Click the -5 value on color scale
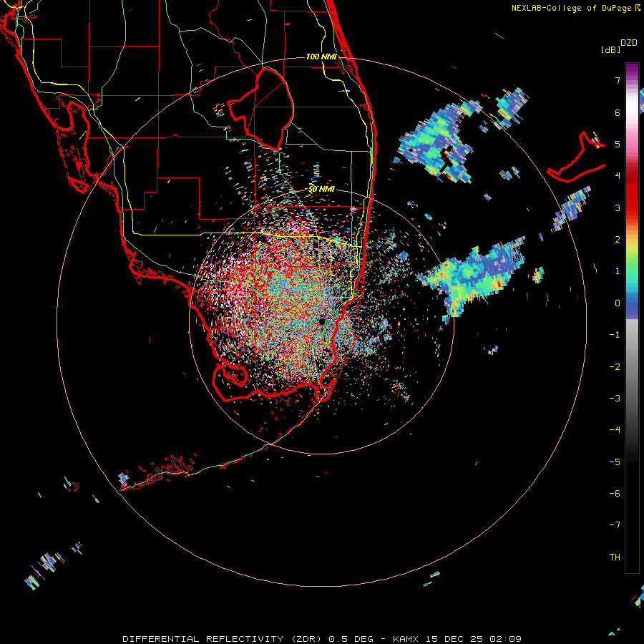The image size is (644, 644). point(615,462)
